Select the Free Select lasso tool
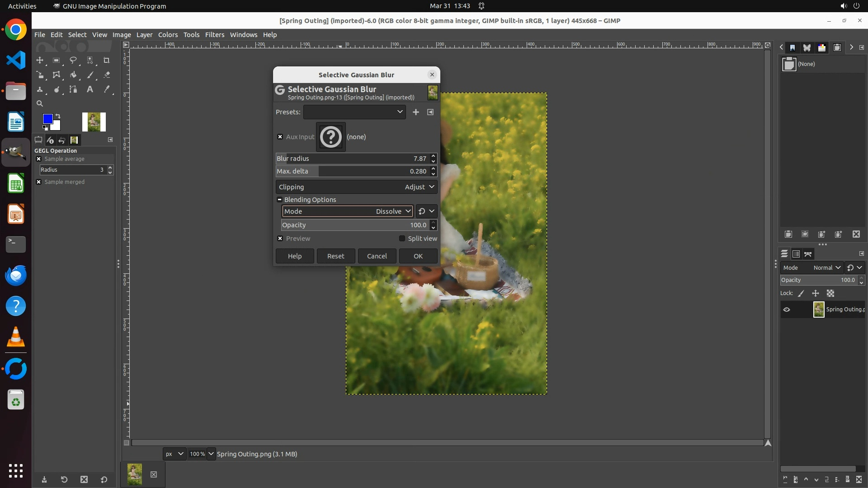 click(x=73, y=60)
